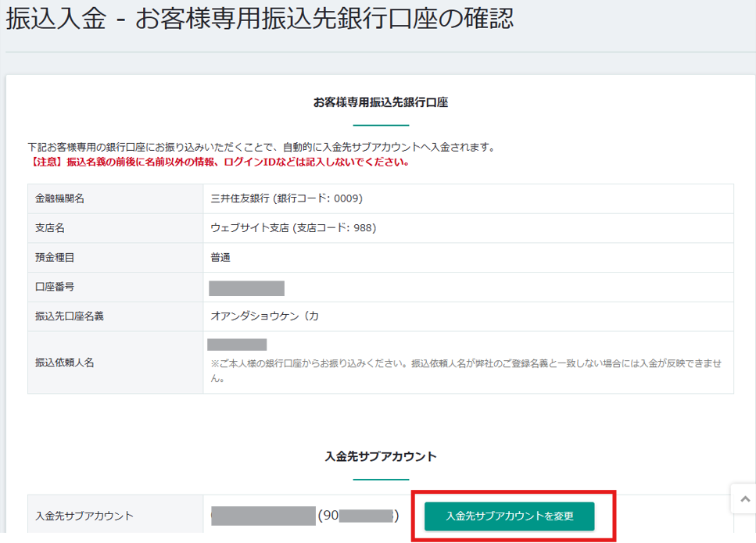
Task: Select the お客様専用振込先銀行口座 section heading
Action: (x=380, y=102)
